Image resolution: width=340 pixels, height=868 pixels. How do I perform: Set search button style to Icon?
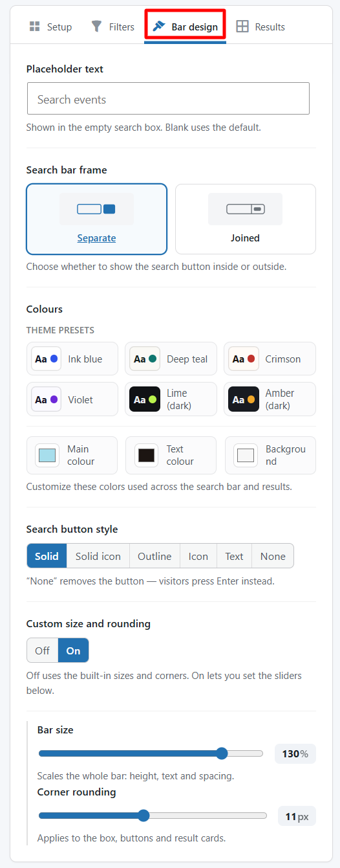click(x=198, y=556)
